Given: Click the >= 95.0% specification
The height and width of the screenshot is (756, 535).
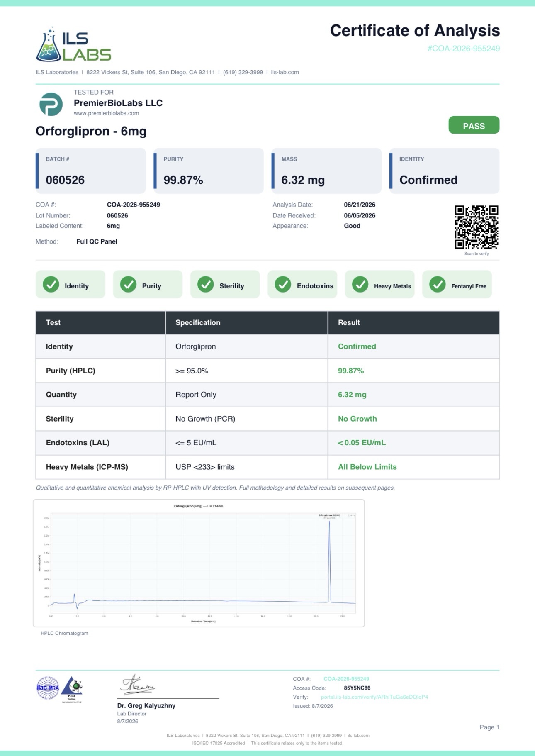Looking at the screenshot, I should (192, 371).
